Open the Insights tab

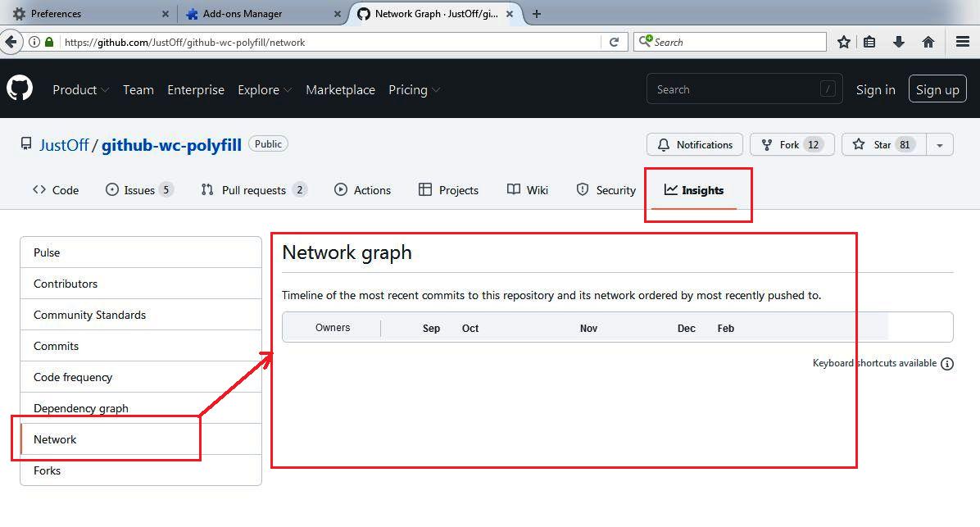tap(694, 189)
